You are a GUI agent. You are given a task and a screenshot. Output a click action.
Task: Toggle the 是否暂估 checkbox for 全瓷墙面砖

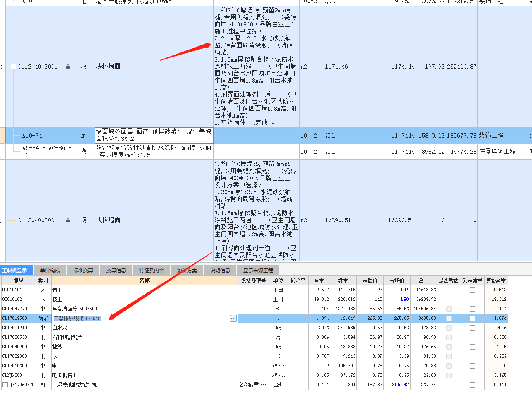point(449,309)
